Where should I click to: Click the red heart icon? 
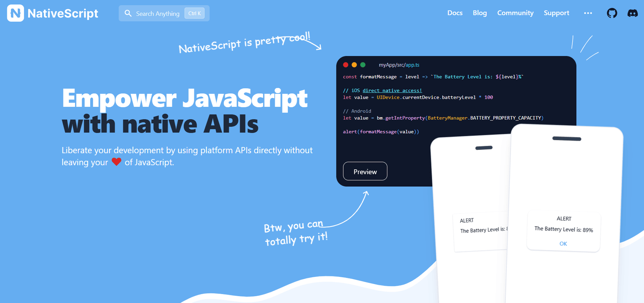[x=116, y=162]
